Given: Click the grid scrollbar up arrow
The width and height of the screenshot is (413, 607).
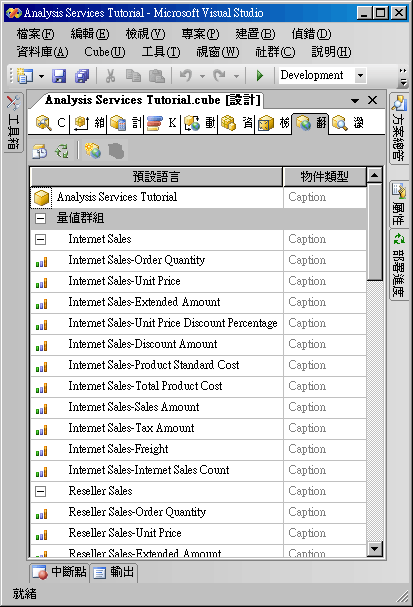Looking at the screenshot, I should [375, 175].
